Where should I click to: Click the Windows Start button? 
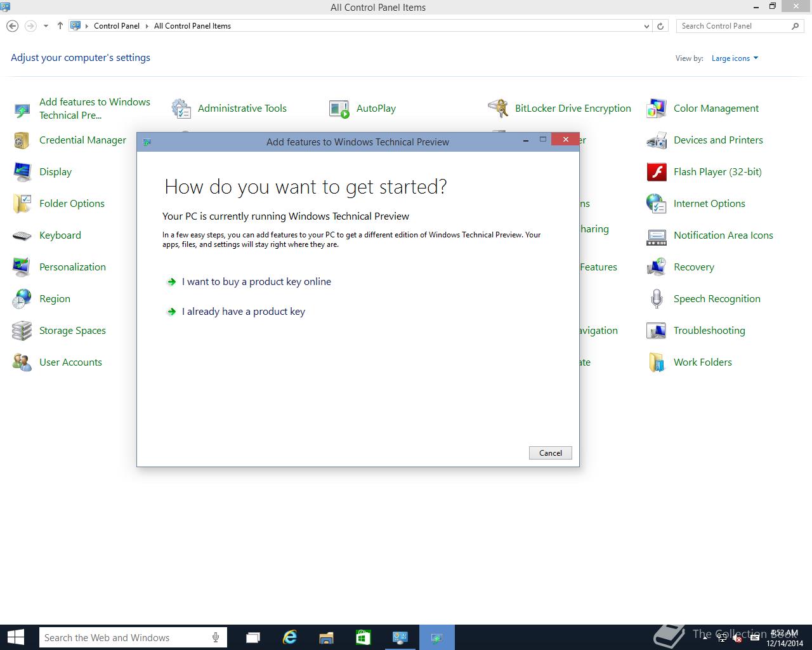[x=15, y=637]
